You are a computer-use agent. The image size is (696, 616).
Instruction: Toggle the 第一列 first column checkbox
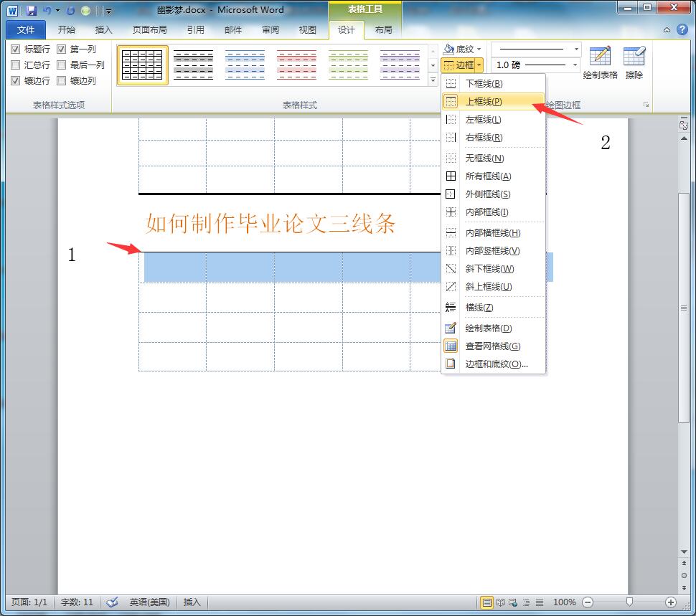pos(62,49)
